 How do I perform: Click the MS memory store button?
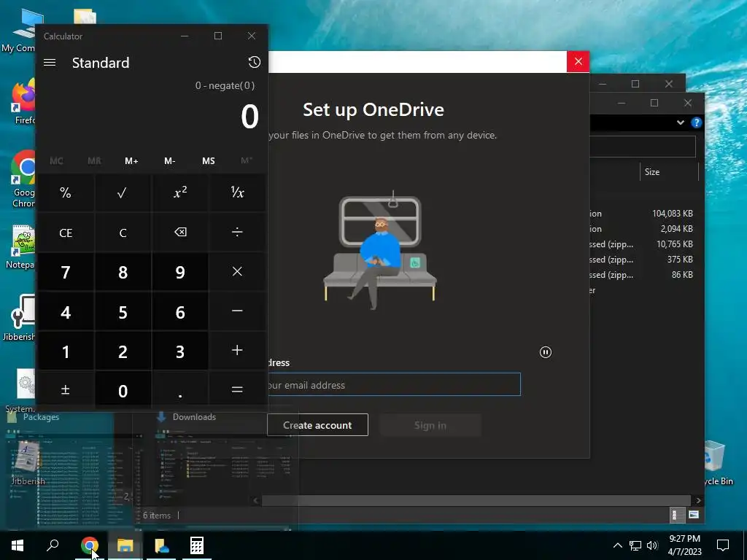pos(208,161)
